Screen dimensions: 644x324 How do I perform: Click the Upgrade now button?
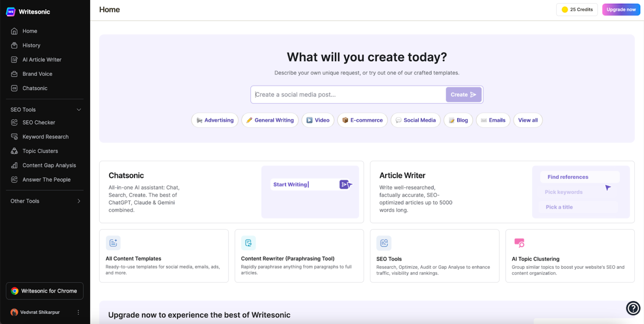(x=621, y=10)
